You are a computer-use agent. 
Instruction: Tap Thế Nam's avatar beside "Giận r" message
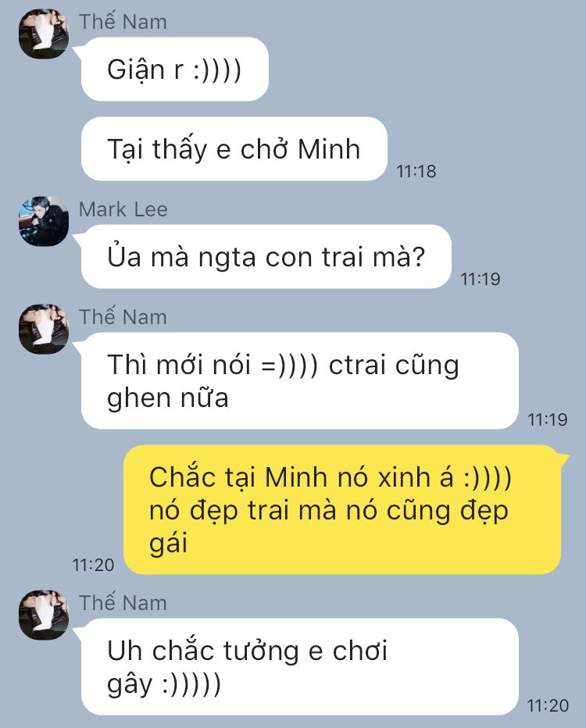click(44, 34)
